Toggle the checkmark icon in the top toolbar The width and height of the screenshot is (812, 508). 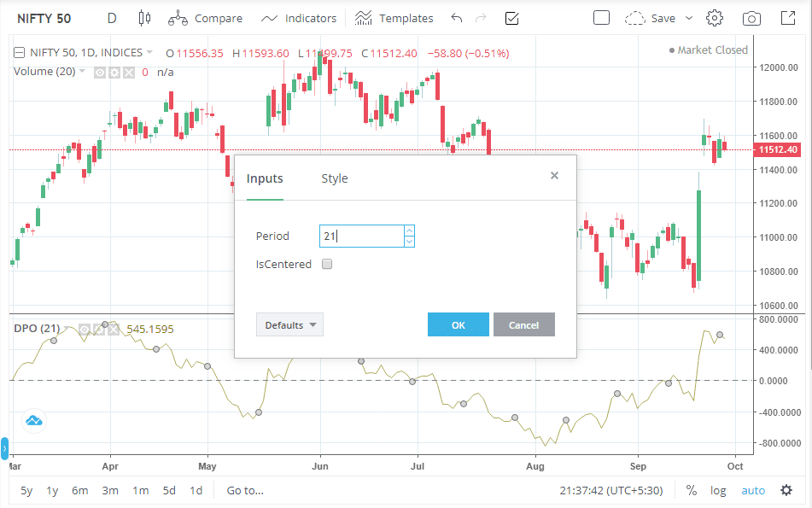click(x=511, y=18)
